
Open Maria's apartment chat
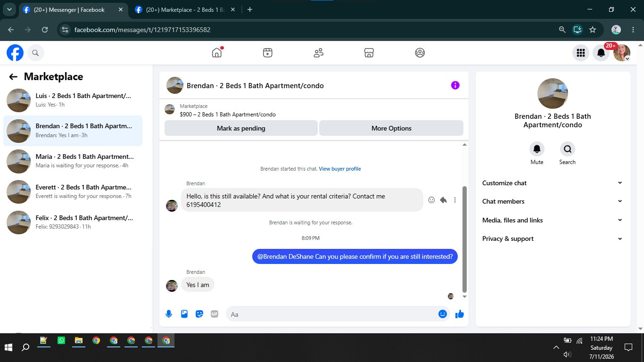click(73, 161)
